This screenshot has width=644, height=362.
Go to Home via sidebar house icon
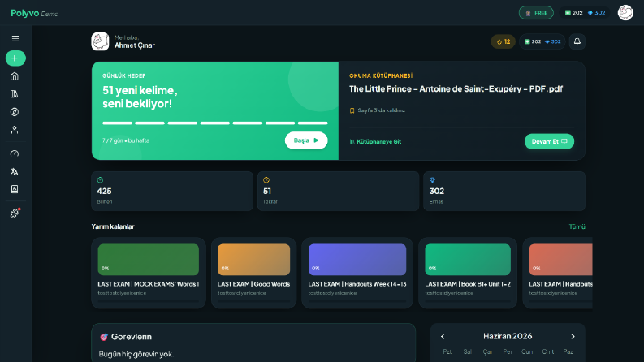tap(15, 76)
